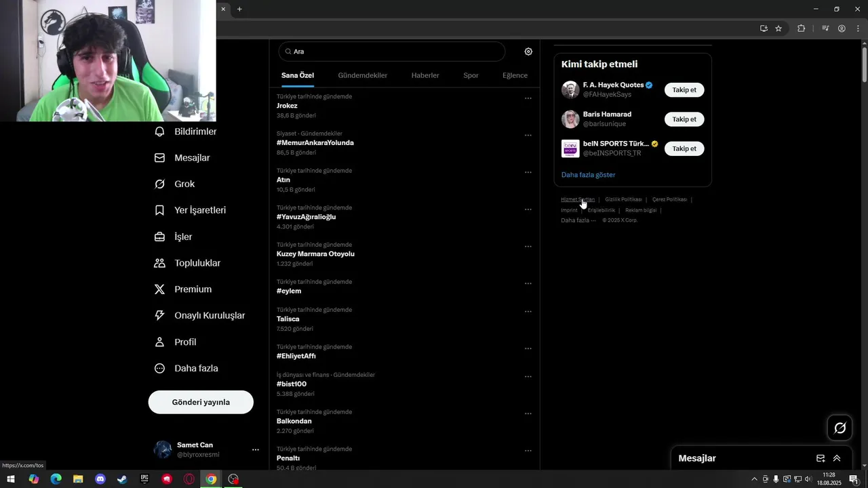Screen dimensions: 868x488
Task: Follow beIN SPORTS Türkiye
Action: click(684, 148)
